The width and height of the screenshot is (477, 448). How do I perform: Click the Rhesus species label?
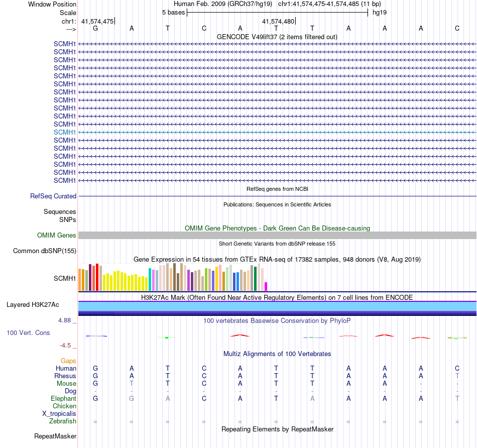coord(65,376)
